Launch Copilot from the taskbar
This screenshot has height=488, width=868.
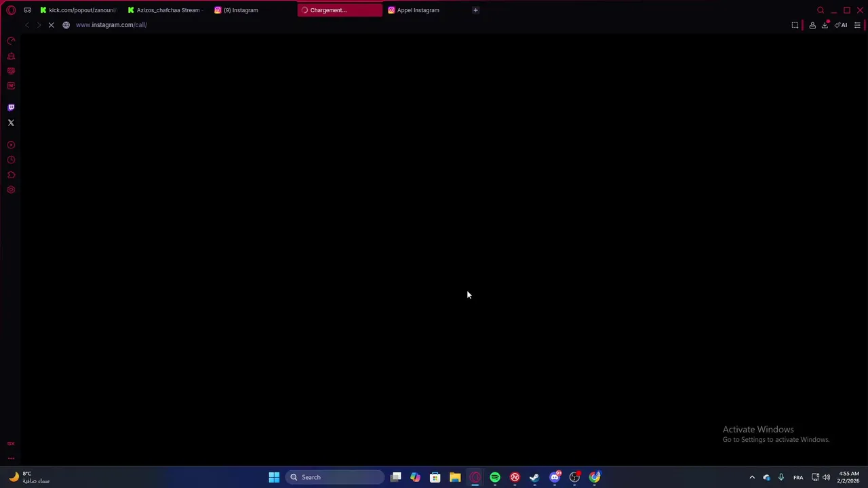[x=415, y=477]
